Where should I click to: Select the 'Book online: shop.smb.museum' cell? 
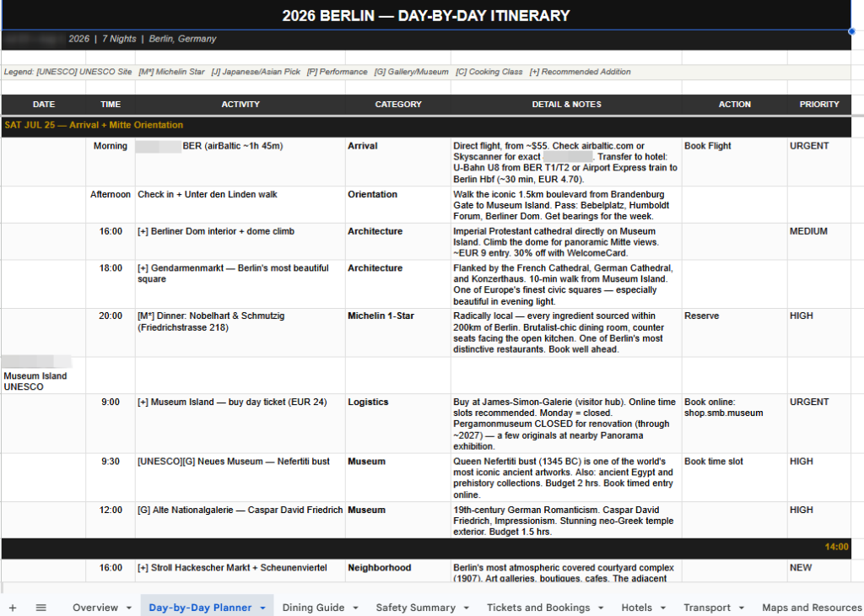(735, 423)
